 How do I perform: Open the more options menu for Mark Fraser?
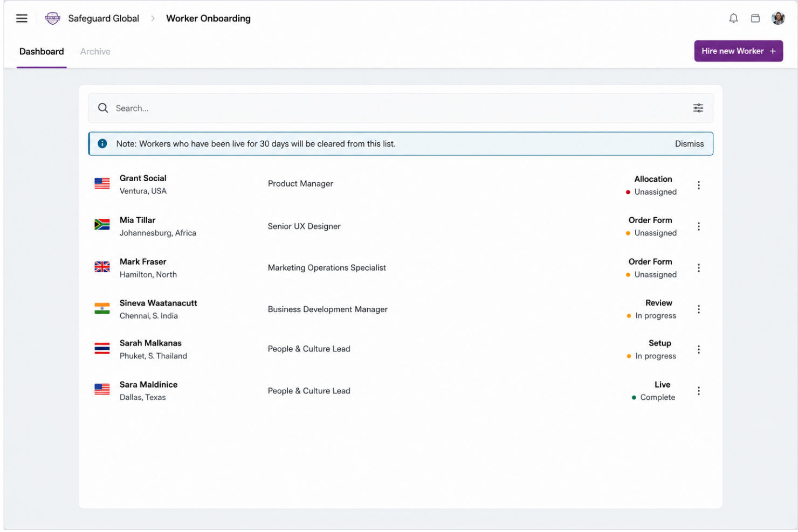coord(699,268)
